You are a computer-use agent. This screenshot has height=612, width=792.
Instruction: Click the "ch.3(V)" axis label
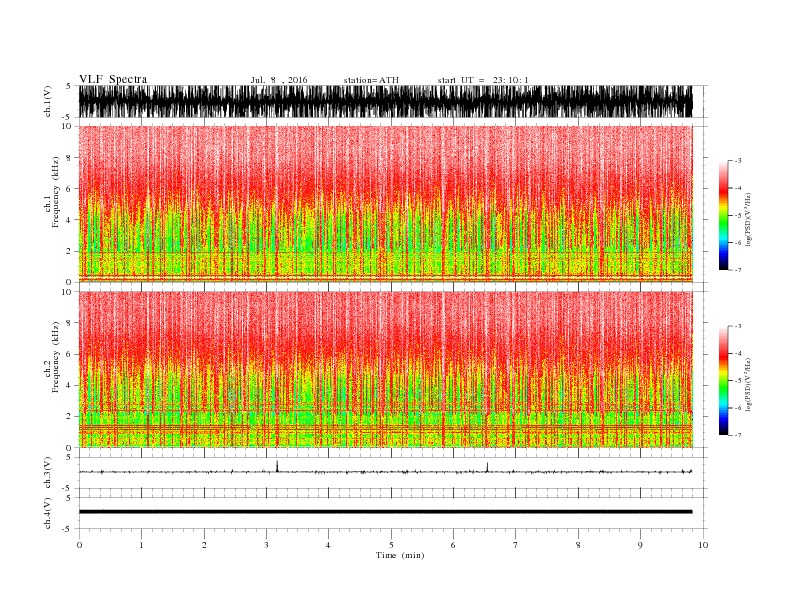pyautogui.click(x=48, y=473)
